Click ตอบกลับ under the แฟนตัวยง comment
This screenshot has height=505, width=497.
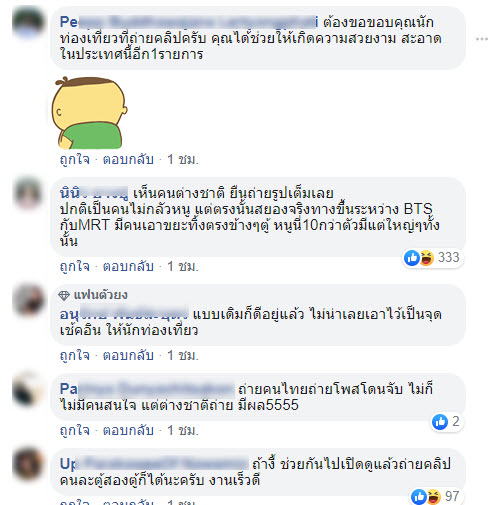pyautogui.click(x=128, y=355)
